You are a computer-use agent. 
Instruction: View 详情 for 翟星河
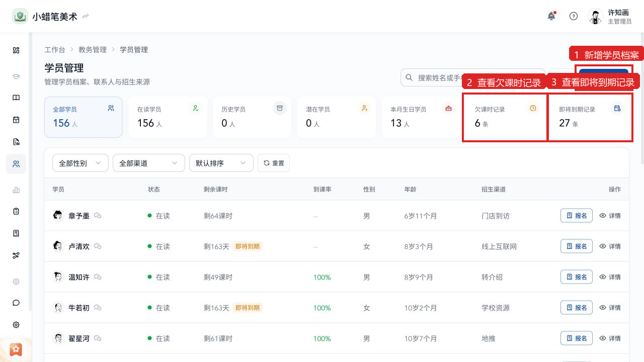pyautogui.click(x=610, y=338)
